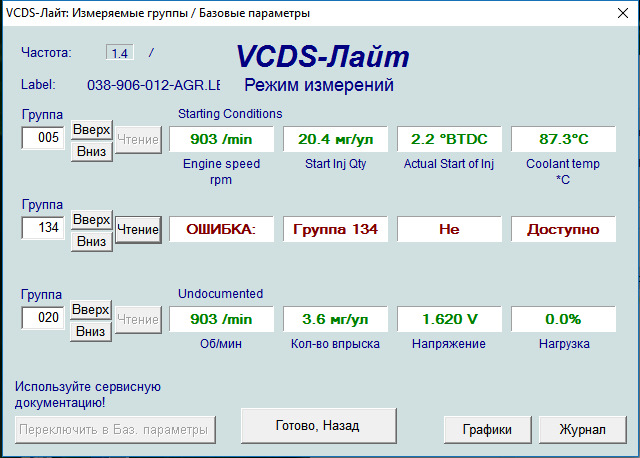The image size is (640, 458).
Task: Select the 20.4 мг/ул value
Action: (335, 139)
